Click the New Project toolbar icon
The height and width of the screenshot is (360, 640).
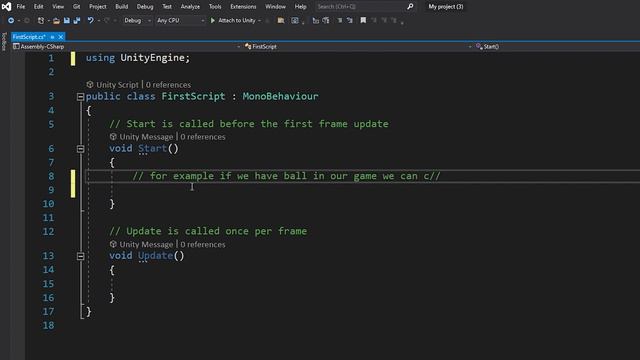(x=41, y=20)
